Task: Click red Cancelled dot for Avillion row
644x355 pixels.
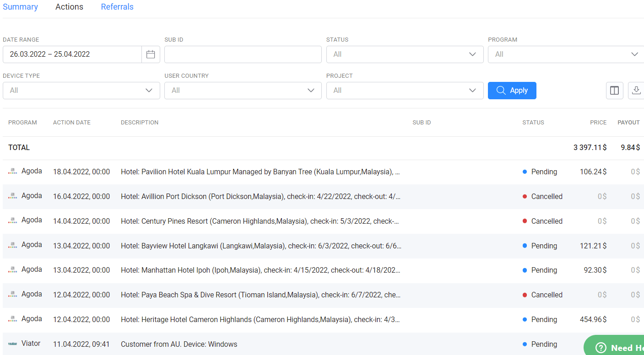Action: (x=525, y=197)
